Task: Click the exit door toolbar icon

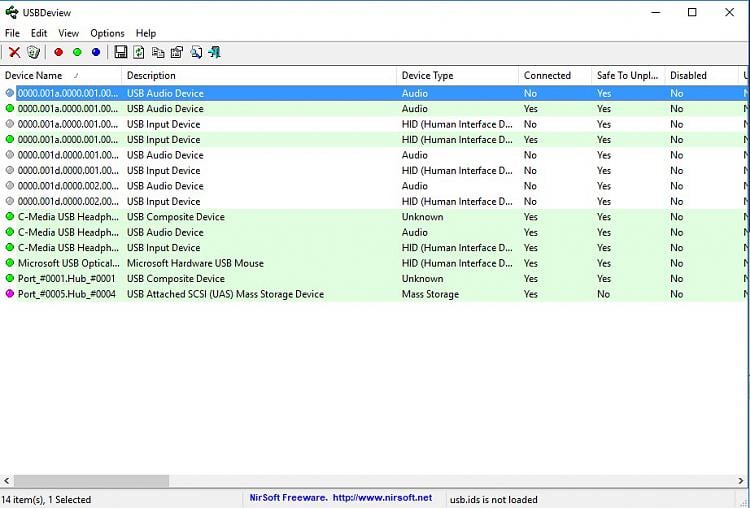Action: [214, 52]
